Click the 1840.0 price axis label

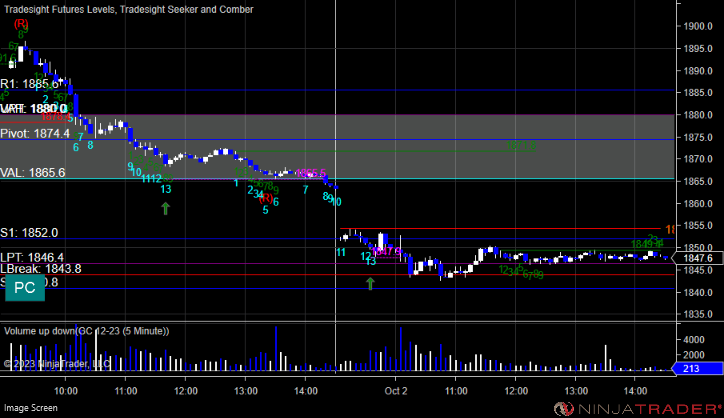click(697, 292)
